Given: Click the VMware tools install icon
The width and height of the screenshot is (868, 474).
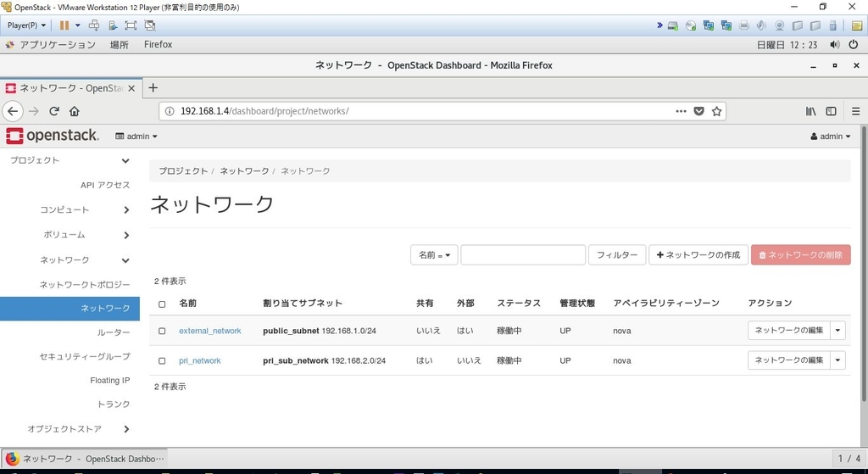Looking at the screenshot, I should tap(113, 25).
